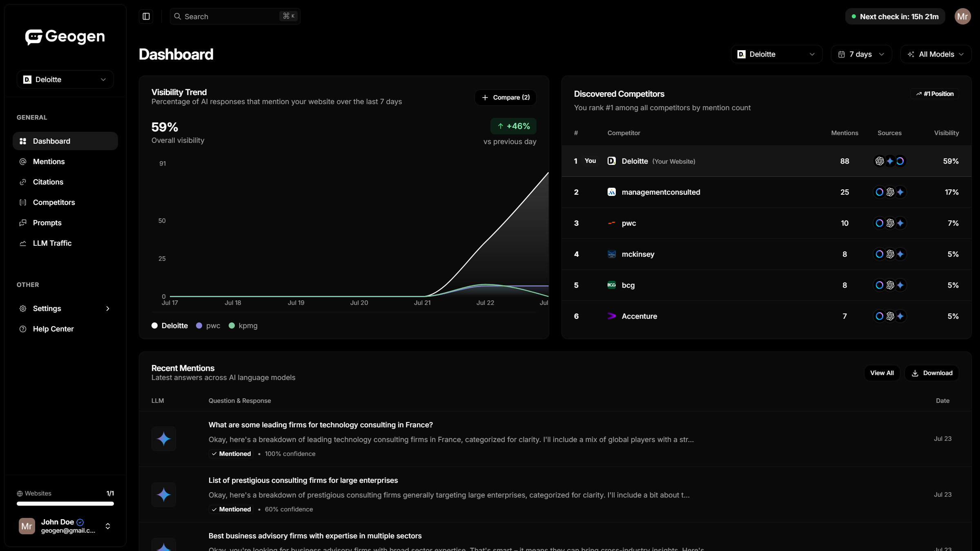Toggle the Deloitte series in chart legend
The height and width of the screenshot is (551, 980).
[170, 326]
